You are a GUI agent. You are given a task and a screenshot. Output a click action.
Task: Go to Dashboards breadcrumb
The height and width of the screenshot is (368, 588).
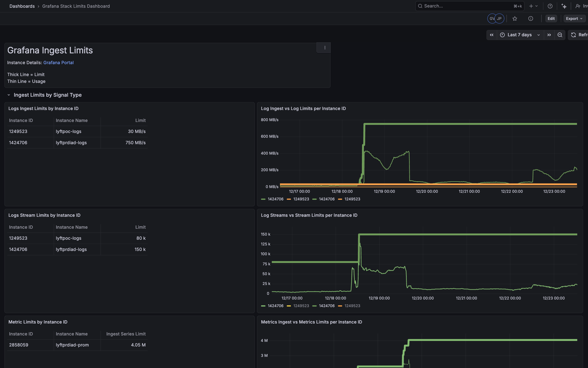(22, 6)
